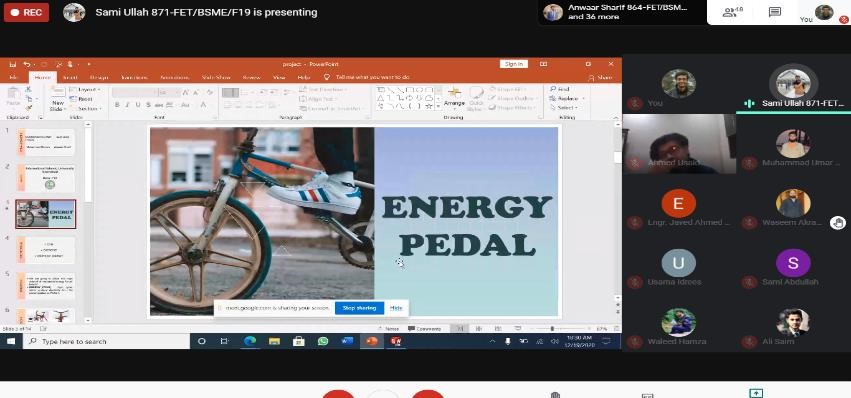Toggle the Notes pane in status bar

pyautogui.click(x=389, y=329)
